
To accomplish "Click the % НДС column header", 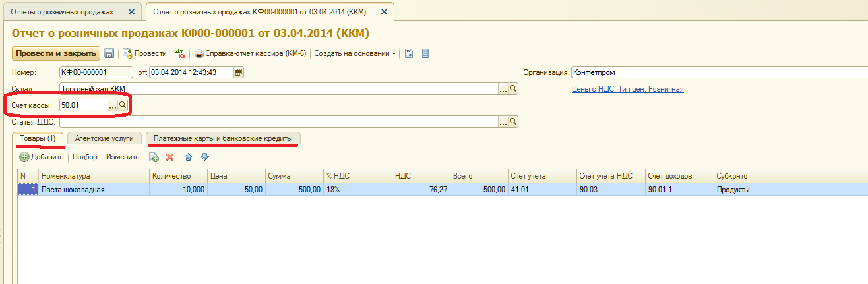I will (x=357, y=176).
